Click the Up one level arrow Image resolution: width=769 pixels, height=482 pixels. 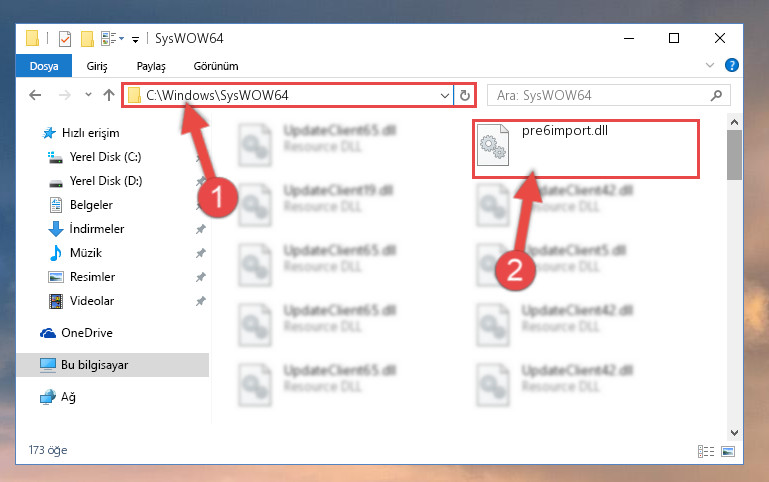pos(109,95)
